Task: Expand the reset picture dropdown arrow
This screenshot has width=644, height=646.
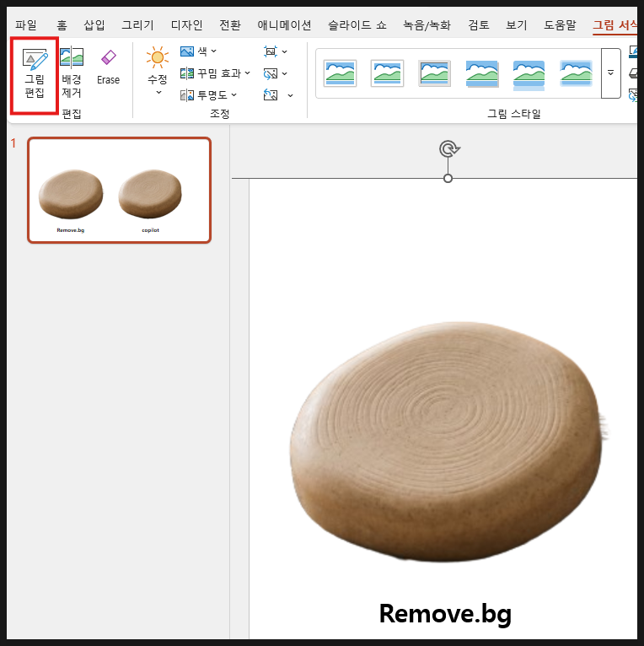Action: [x=290, y=95]
